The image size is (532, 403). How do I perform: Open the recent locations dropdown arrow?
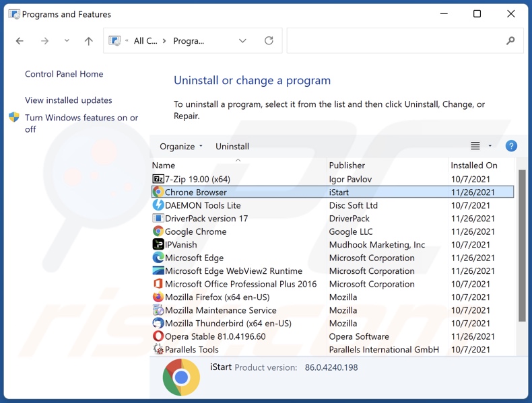[x=67, y=40]
